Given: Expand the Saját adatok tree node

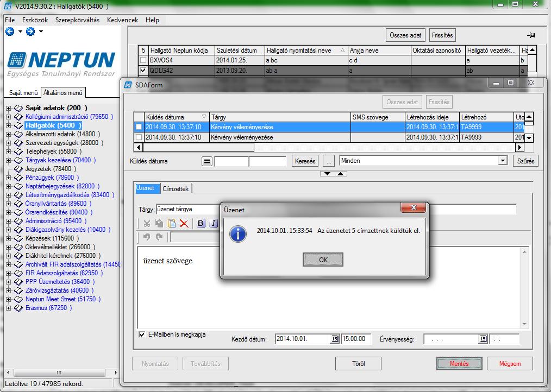Looking at the screenshot, I should [x=9, y=108].
